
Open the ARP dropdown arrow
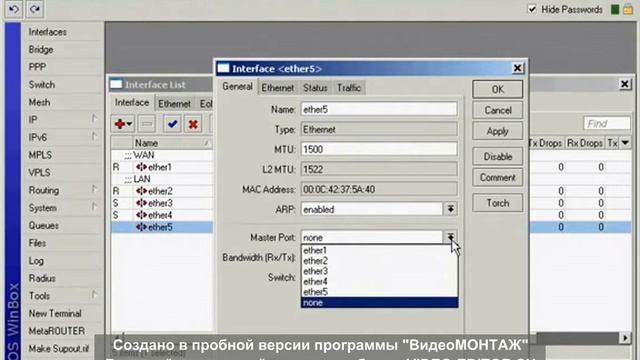[x=450, y=209]
